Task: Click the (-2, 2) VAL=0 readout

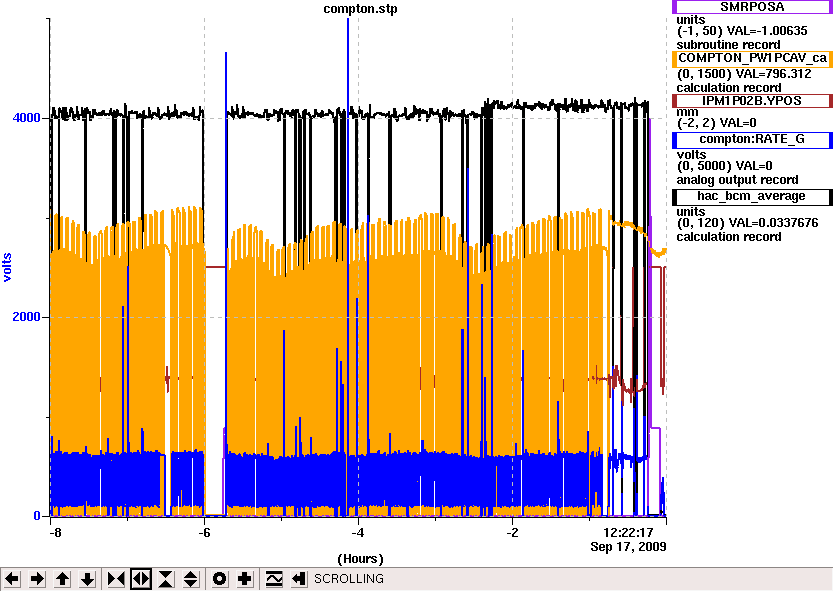Action: (x=717, y=123)
